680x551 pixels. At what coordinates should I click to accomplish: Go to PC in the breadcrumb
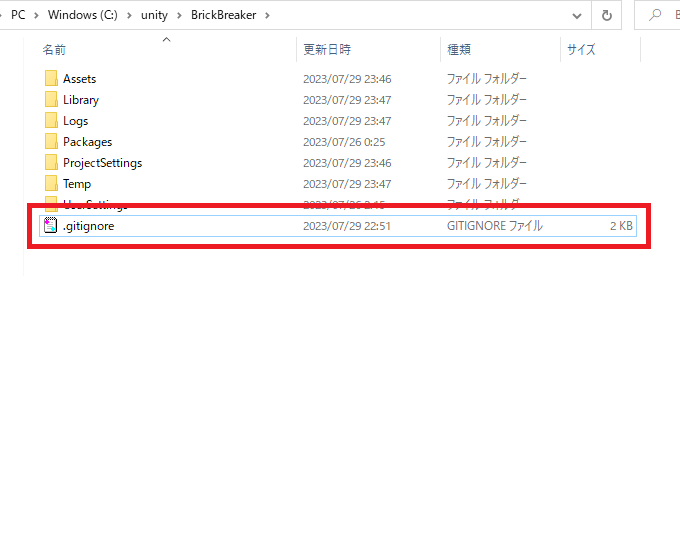point(18,15)
